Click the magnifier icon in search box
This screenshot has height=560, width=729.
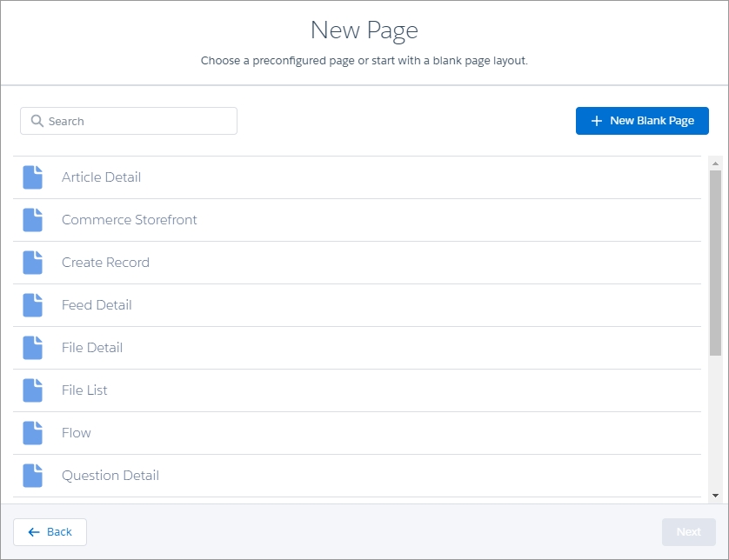tap(37, 121)
